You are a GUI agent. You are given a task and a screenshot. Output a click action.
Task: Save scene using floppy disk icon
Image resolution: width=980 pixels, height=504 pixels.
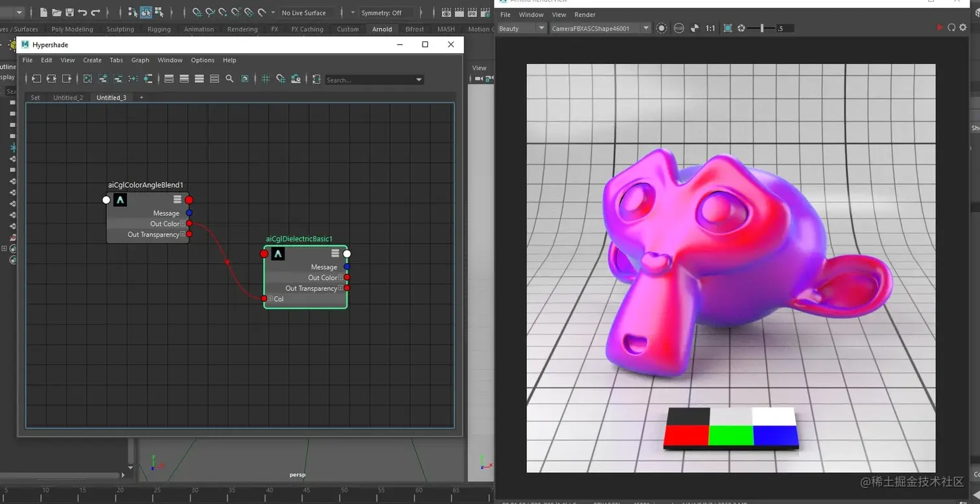pos(69,12)
